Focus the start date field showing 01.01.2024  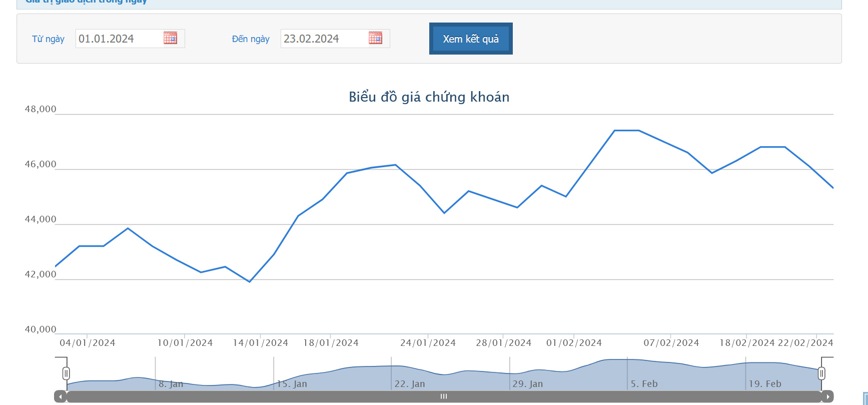pos(118,39)
